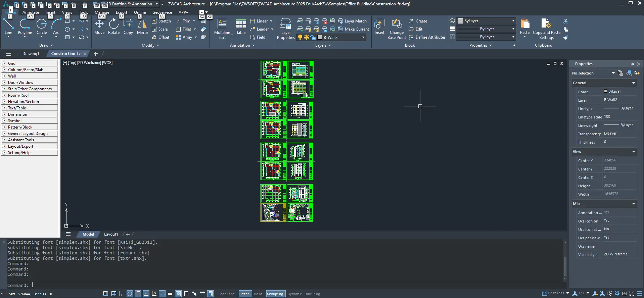
Task: Open the Manage ribbon tab
Action: 102,12
